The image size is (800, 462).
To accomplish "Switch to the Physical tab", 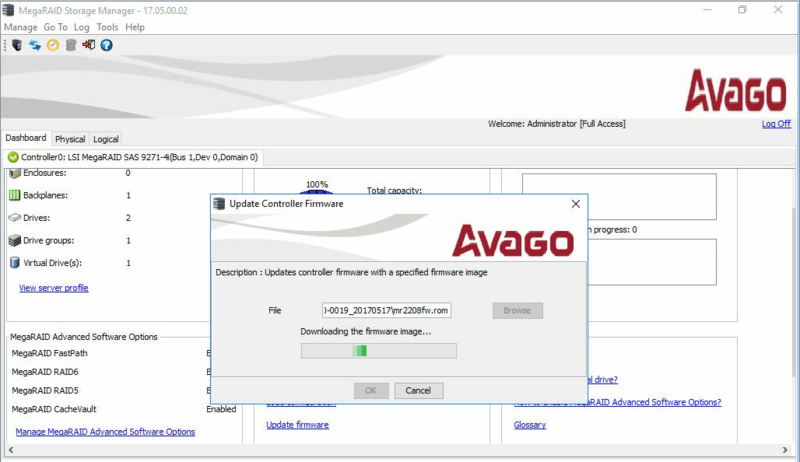I will click(x=70, y=139).
